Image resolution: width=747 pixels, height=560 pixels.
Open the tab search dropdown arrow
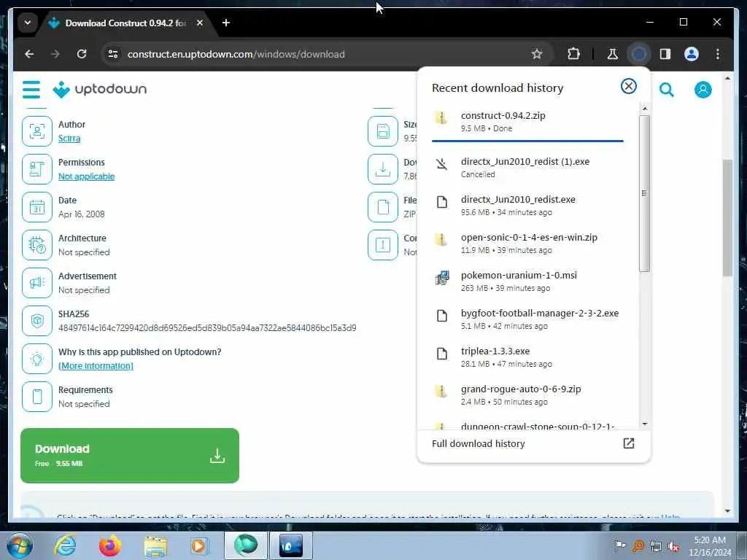point(28,23)
